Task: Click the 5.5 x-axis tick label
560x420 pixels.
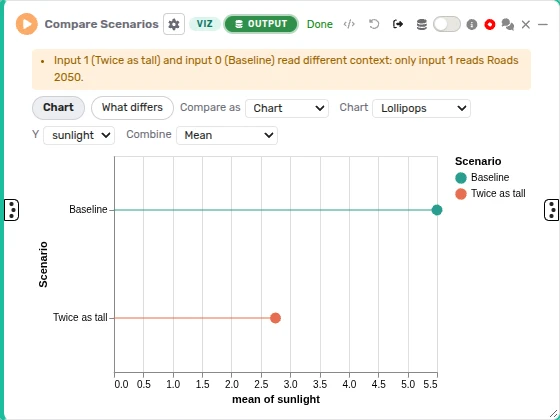Action: click(430, 384)
